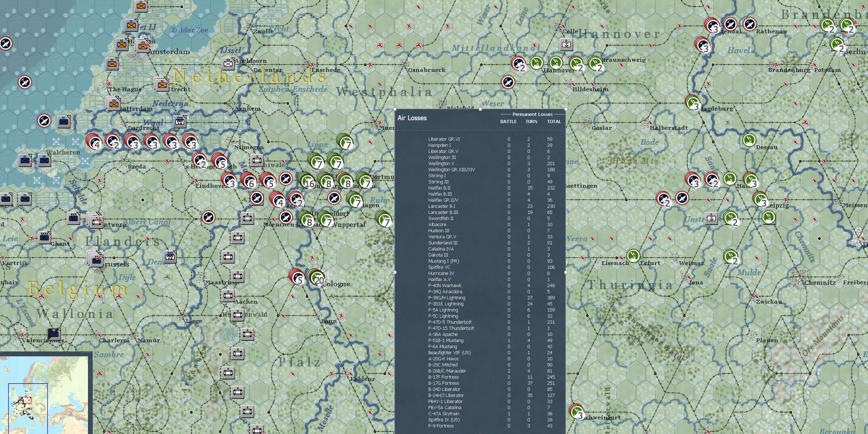The image size is (868, 434).
Task: Click the green stack numbered 3 at Magdeburg
Action: 693,103
